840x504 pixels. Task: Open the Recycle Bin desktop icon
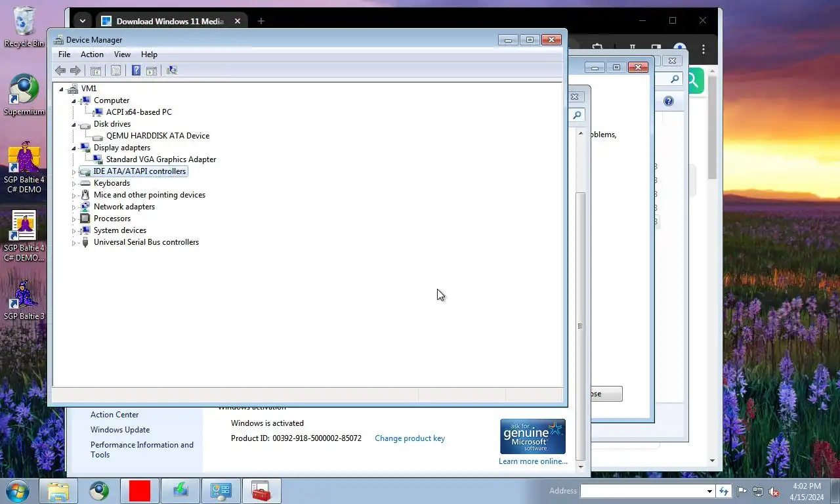tap(24, 28)
